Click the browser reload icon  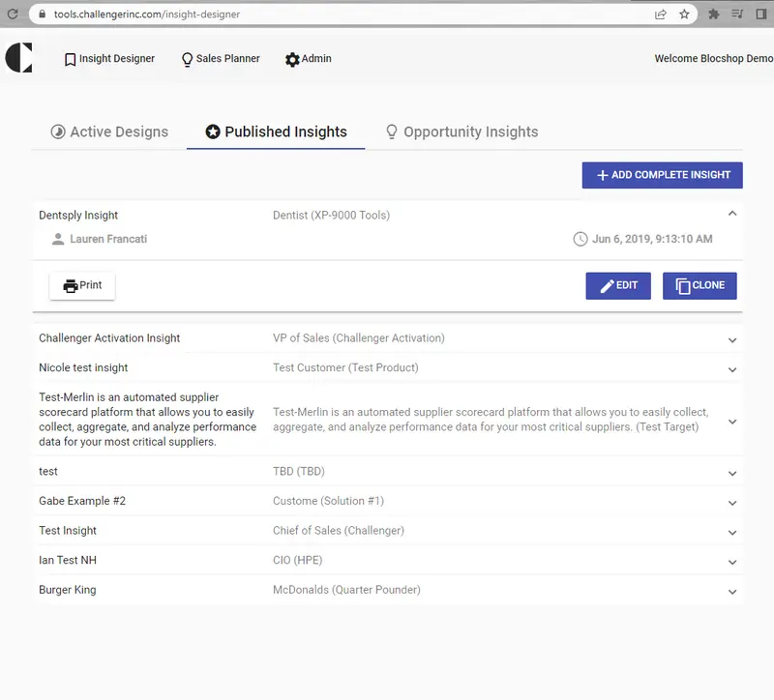pyautogui.click(x=13, y=15)
